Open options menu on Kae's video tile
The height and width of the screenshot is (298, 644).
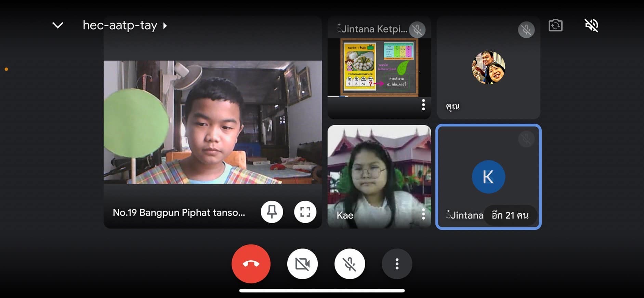pos(423,214)
